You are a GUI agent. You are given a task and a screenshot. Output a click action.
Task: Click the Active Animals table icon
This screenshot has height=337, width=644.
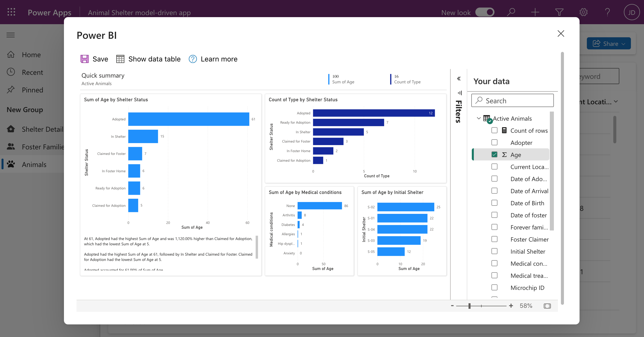pos(487,119)
